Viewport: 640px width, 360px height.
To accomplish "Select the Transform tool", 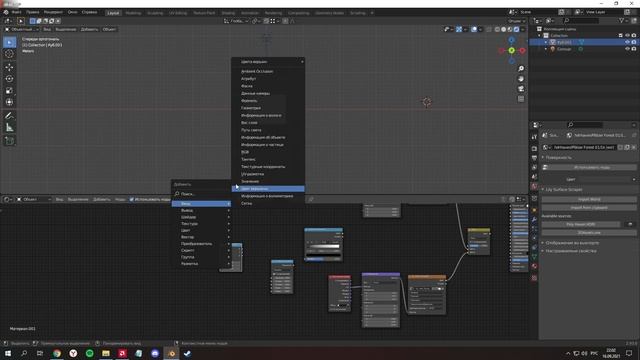I will (x=9, y=102).
